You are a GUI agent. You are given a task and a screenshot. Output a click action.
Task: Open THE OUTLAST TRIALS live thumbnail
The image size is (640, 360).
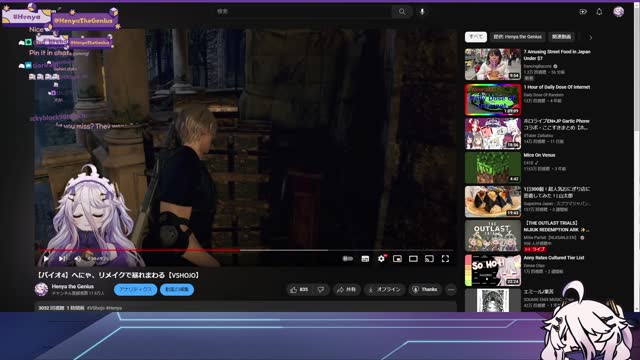tap(493, 236)
